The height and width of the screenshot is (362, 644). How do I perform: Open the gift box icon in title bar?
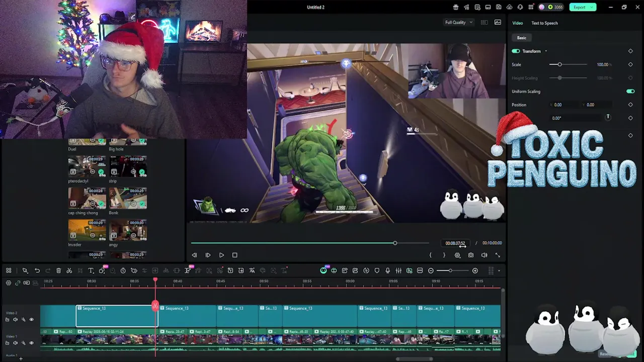tap(456, 7)
